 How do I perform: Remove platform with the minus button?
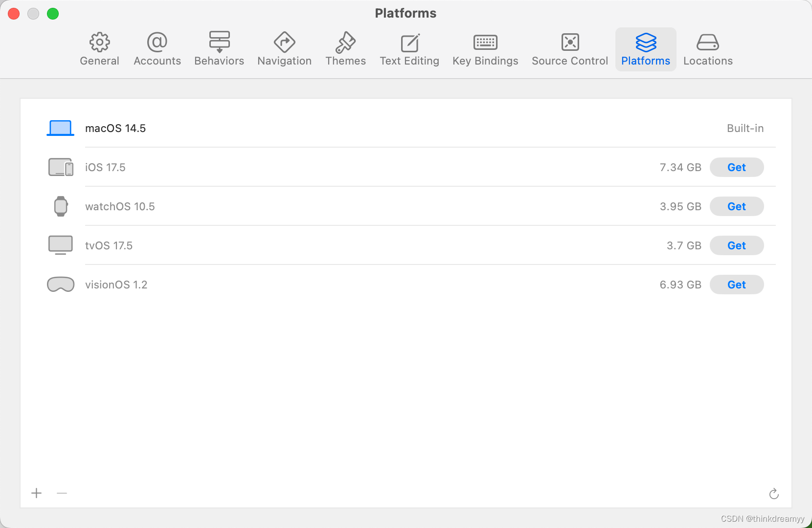tap(62, 493)
